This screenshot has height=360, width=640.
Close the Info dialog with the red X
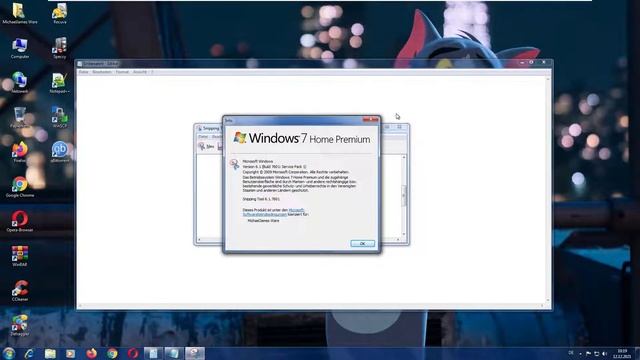click(371, 120)
